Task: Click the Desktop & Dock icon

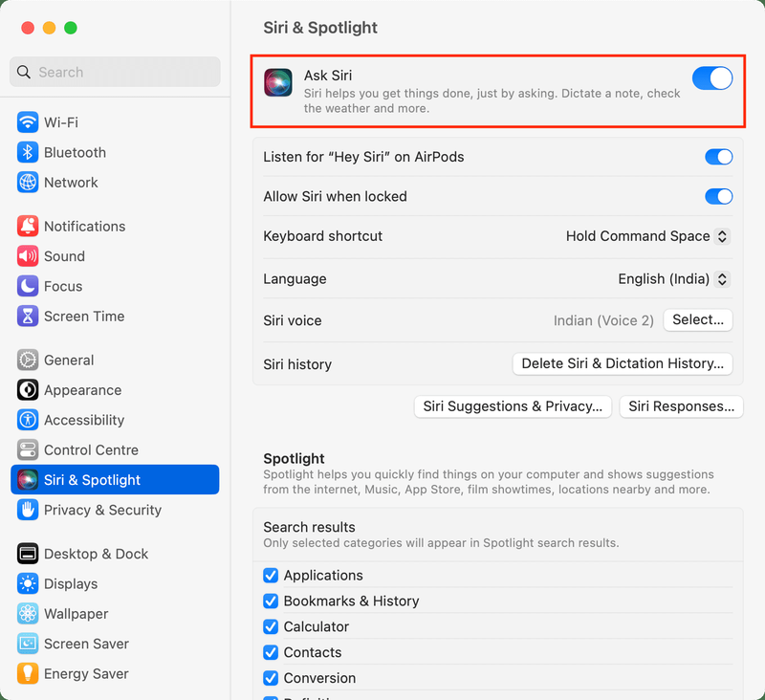Action: click(x=28, y=554)
